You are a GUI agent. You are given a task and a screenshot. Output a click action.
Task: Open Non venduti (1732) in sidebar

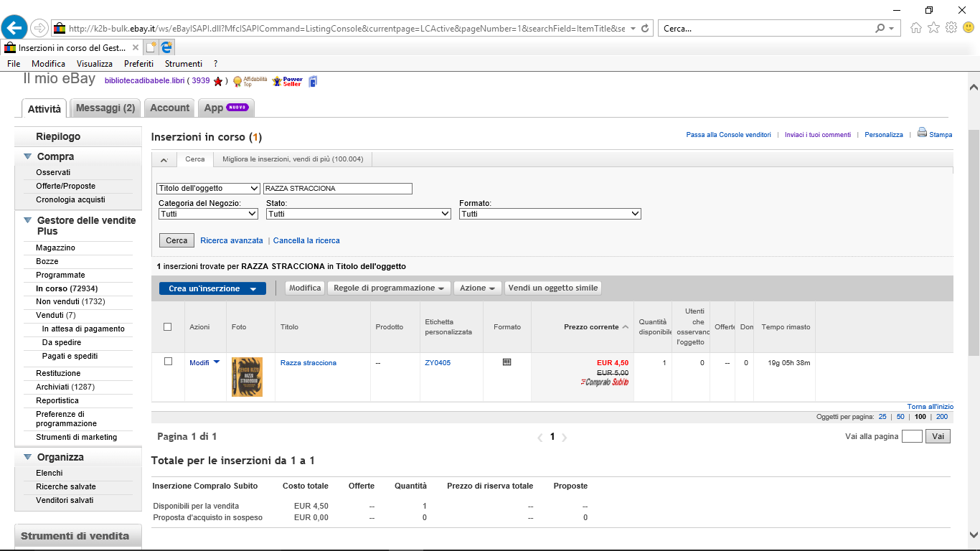pyautogui.click(x=70, y=301)
